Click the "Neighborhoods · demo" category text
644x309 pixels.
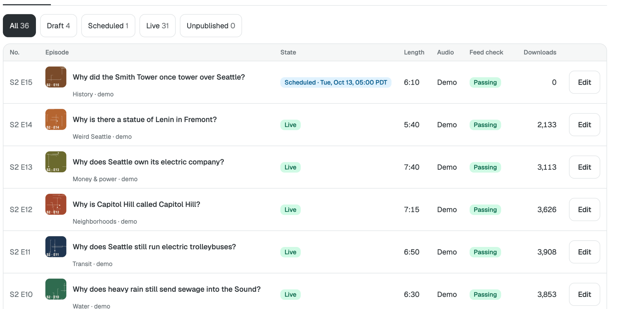[105, 221]
